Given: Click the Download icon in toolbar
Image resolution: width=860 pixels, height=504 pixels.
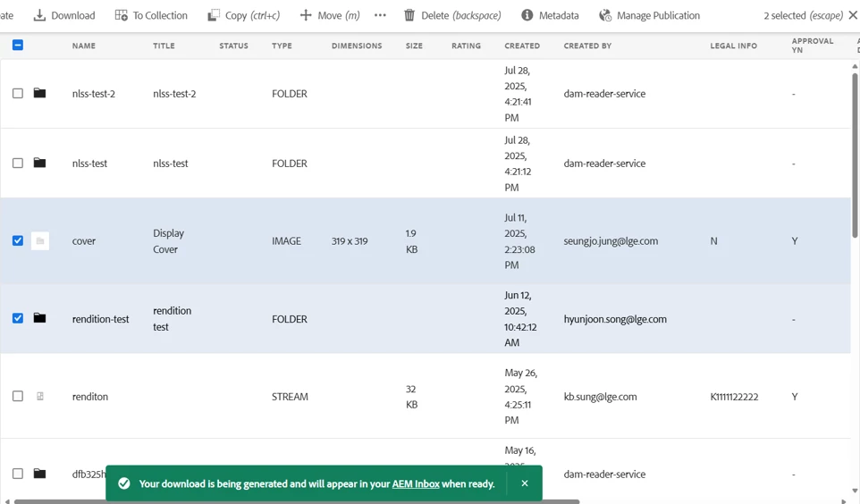Looking at the screenshot, I should pyautogui.click(x=39, y=15).
